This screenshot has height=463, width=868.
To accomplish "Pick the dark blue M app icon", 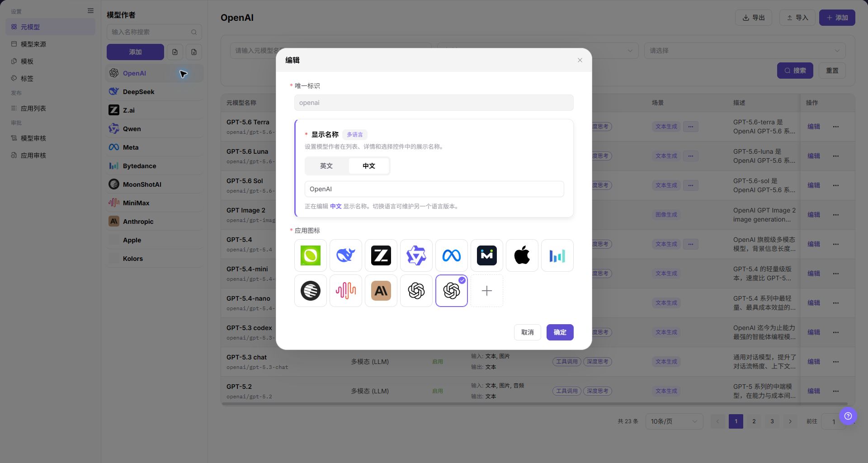I will click(x=487, y=255).
